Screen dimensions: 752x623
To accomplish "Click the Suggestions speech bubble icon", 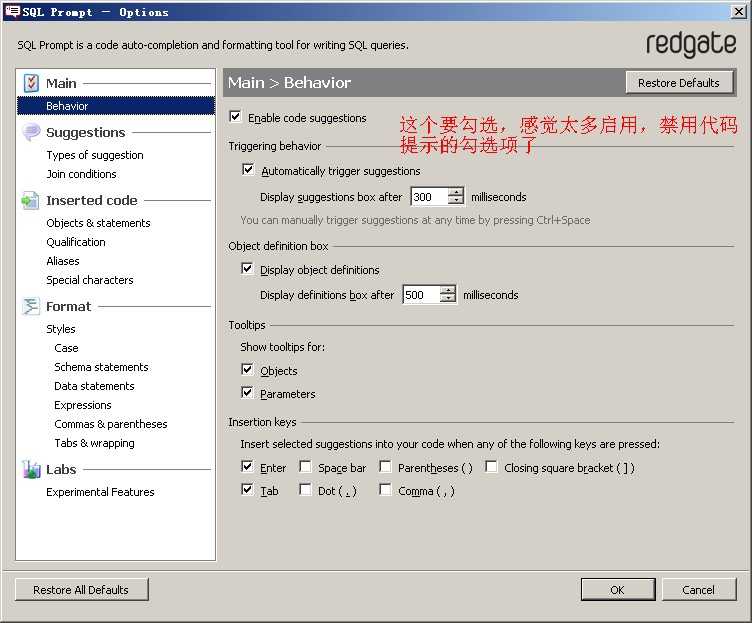I will coord(31,132).
